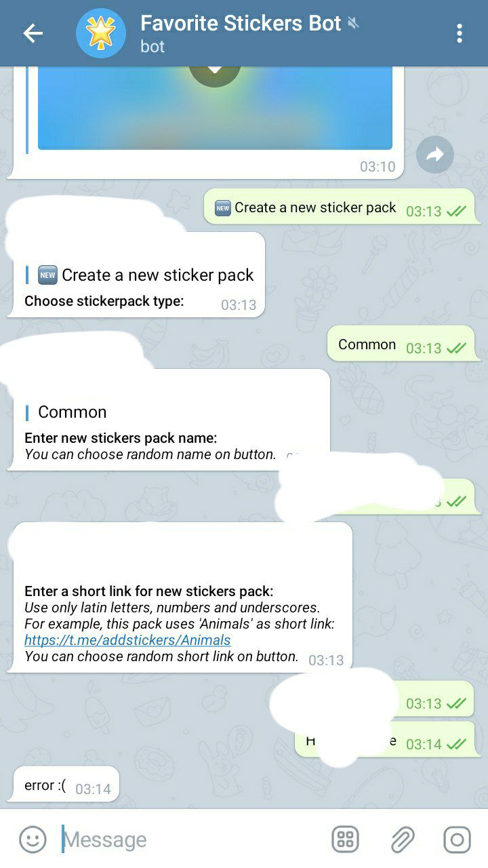Open camera icon in message bar

[x=457, y=840]
